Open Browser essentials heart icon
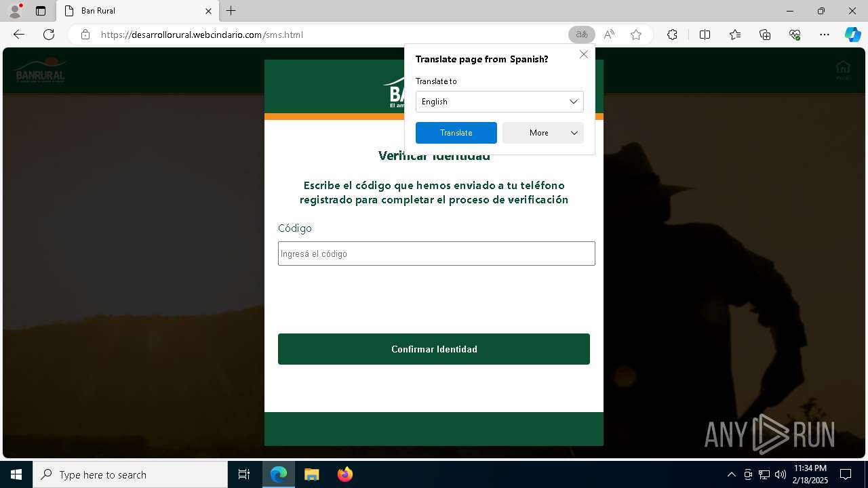 pos(795,35)
